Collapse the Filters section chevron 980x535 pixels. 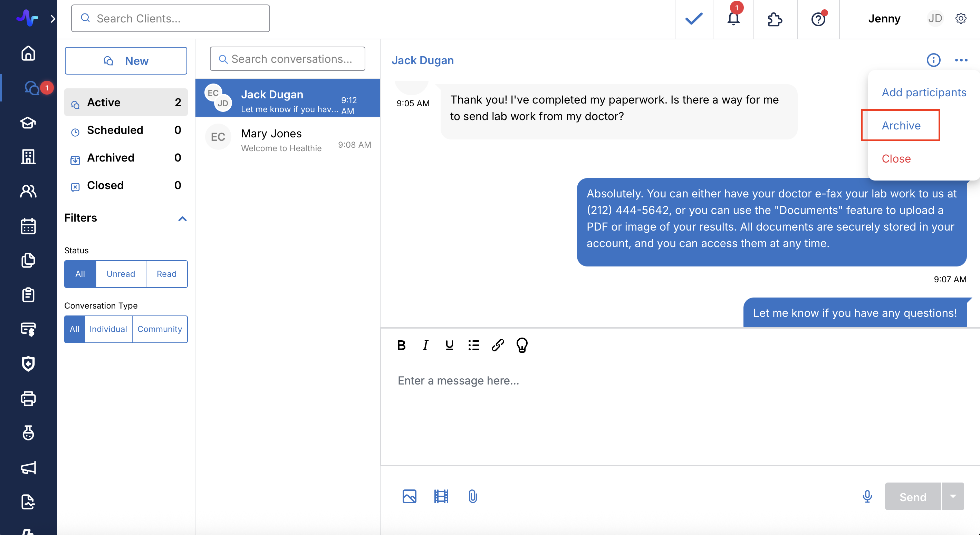pos(182,218)
